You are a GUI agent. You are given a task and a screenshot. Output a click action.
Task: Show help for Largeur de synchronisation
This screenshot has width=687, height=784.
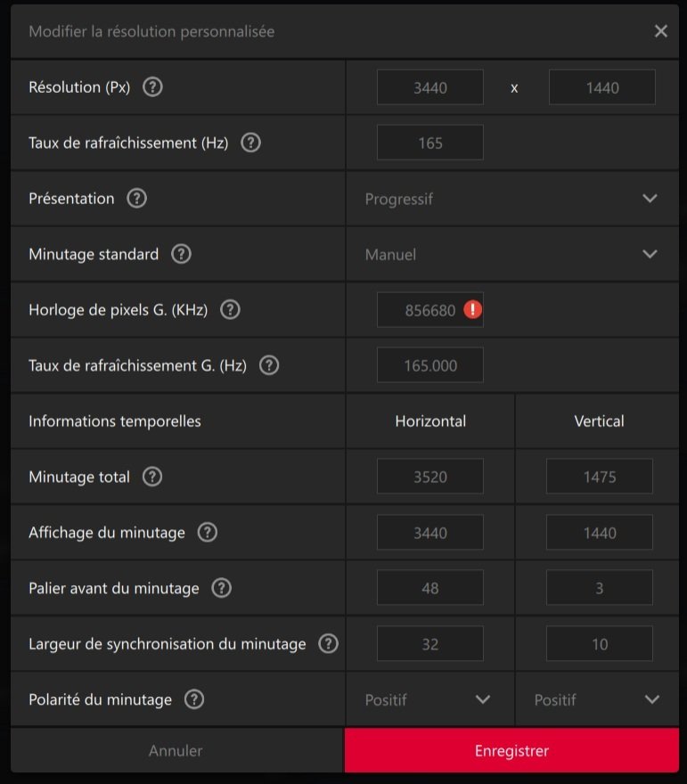[x=328, y=643]
